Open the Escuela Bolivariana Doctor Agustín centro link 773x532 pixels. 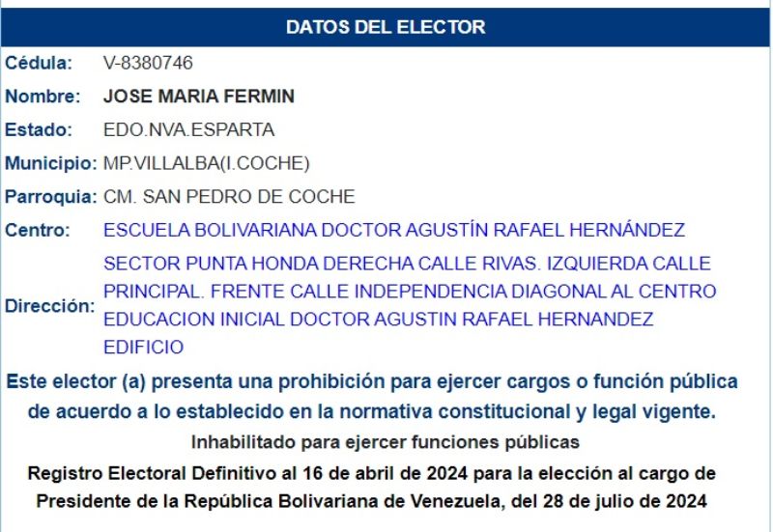click(x=394, y=230)
